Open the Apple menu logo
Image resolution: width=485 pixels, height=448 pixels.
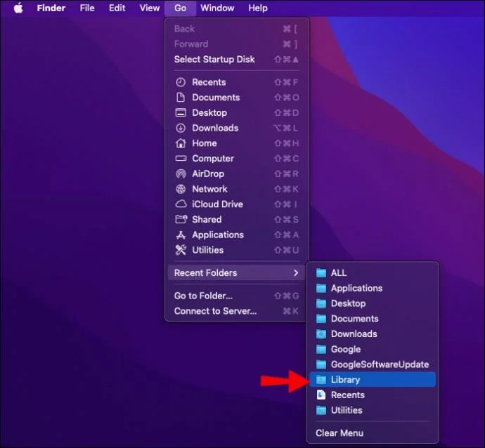18,8
